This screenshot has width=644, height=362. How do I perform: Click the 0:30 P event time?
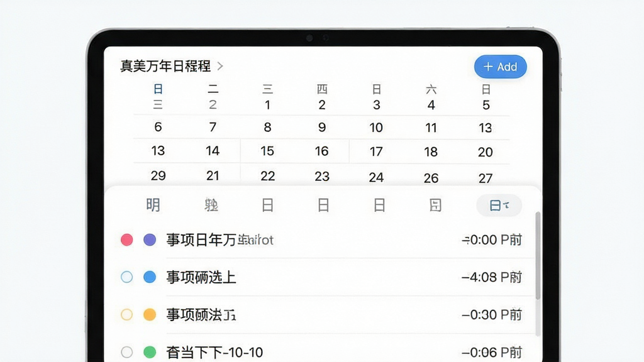pyautogui.click(x=492, y=314)
